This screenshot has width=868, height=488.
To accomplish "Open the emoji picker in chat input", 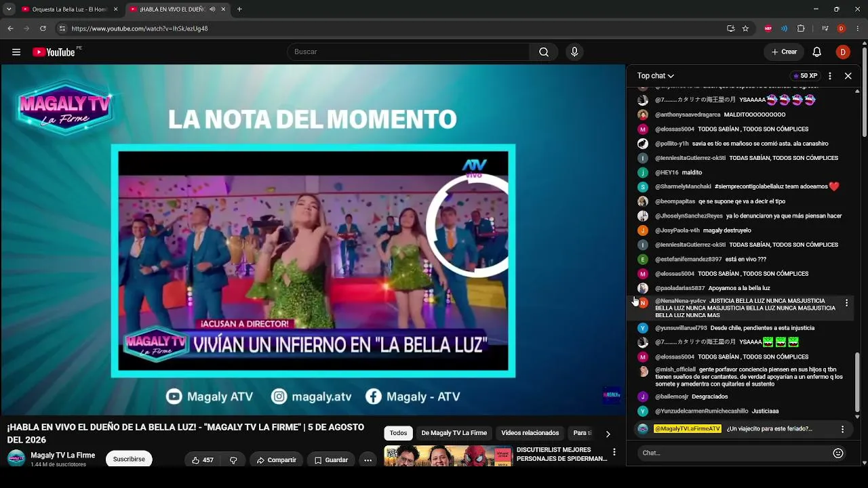I will click(x=838, y=453).
